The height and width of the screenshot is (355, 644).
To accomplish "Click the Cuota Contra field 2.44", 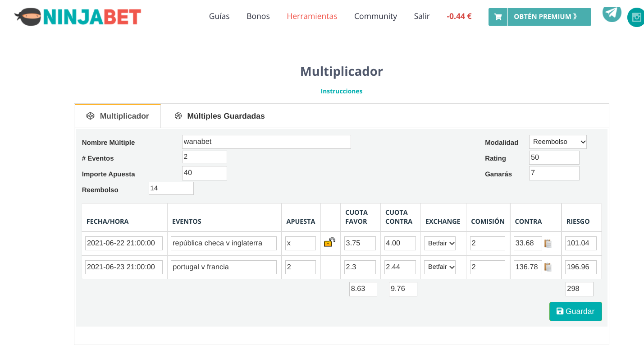I will tap(400, 267).
